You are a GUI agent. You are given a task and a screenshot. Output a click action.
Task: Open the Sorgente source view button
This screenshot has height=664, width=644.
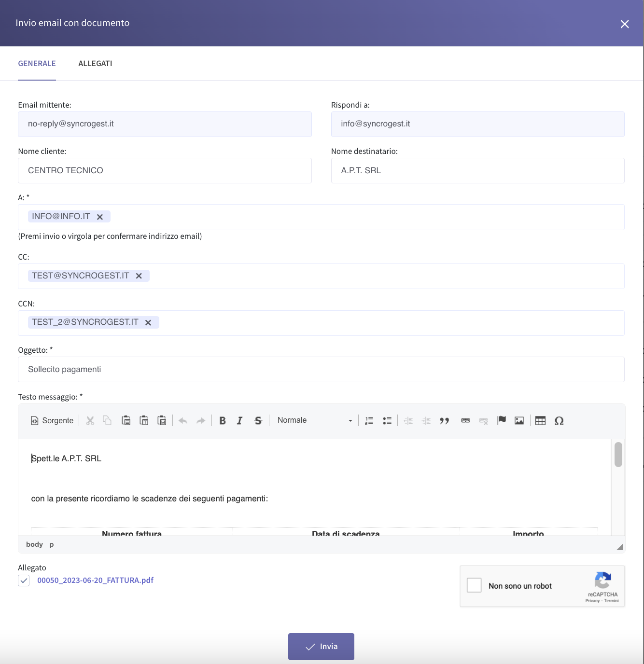click(x=52, y=421)
